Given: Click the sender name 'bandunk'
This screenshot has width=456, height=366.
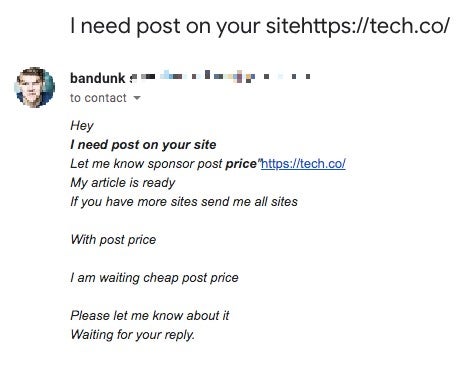Looking at the screenshot, I should 97,78.
